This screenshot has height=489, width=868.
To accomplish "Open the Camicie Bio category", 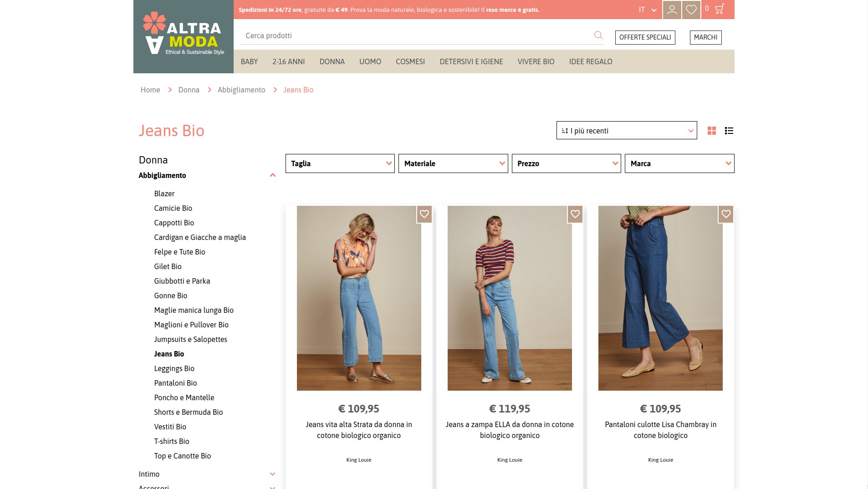I will click(x=173, y=208).
